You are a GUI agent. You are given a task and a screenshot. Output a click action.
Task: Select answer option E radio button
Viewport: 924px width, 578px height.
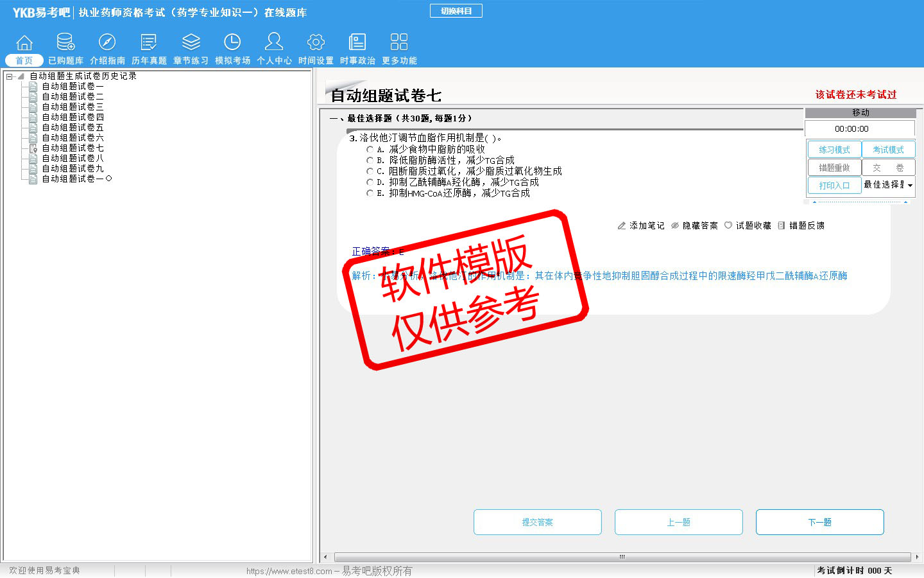coord(370,193)
